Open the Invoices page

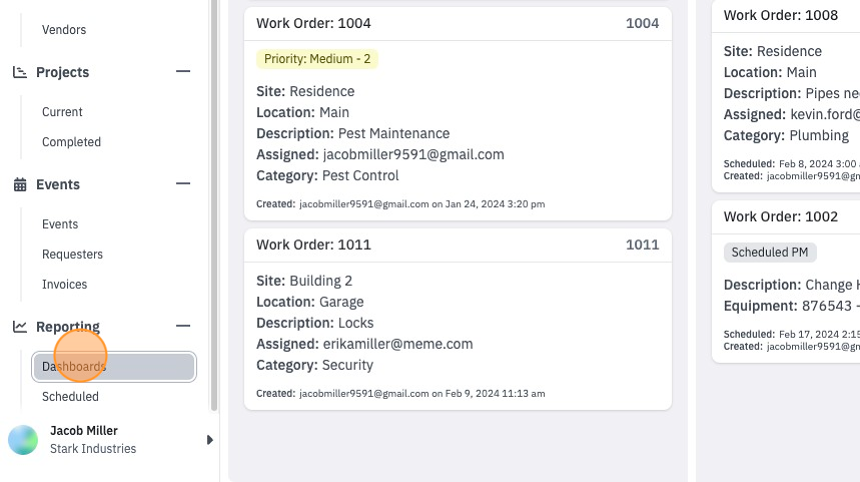pos(65,285)
